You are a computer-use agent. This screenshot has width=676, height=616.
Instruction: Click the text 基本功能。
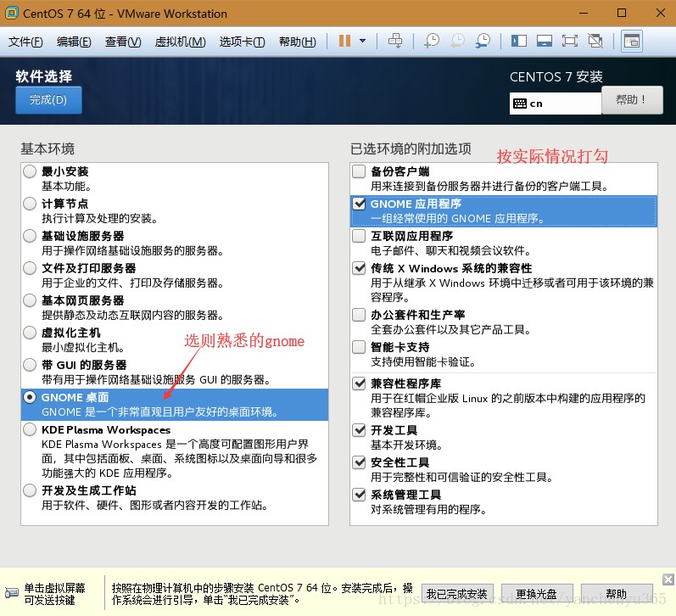point(66,187)
